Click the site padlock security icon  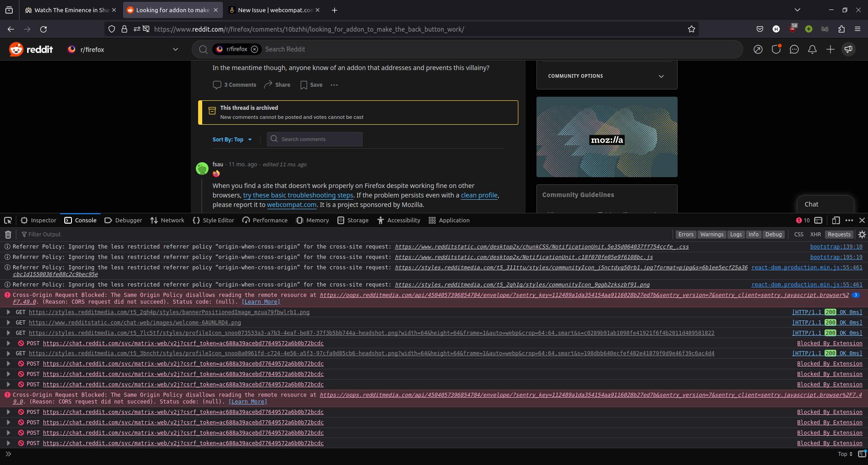pos(124,29)
